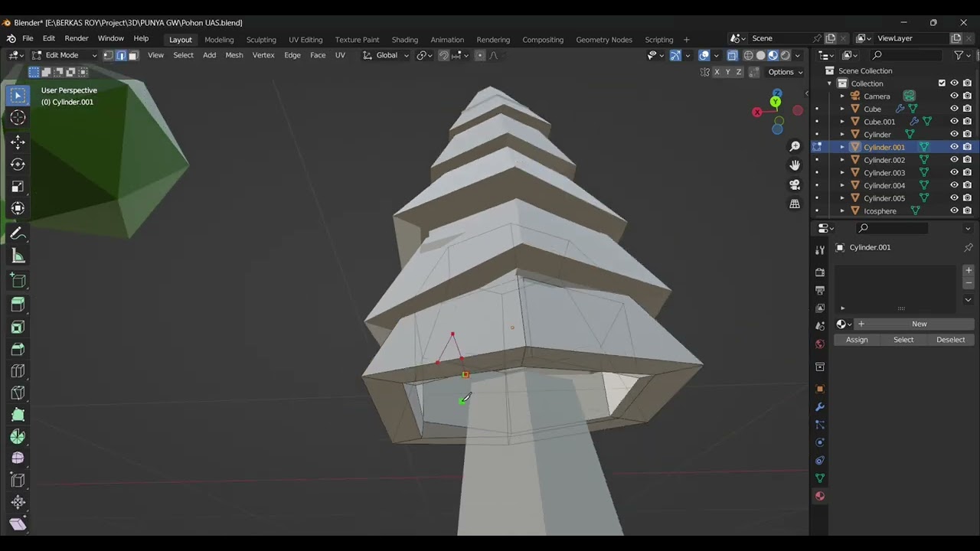The image size is (980, 551).
Task: Switch to camera view with camera gizmo
Action: click(795, 184)
